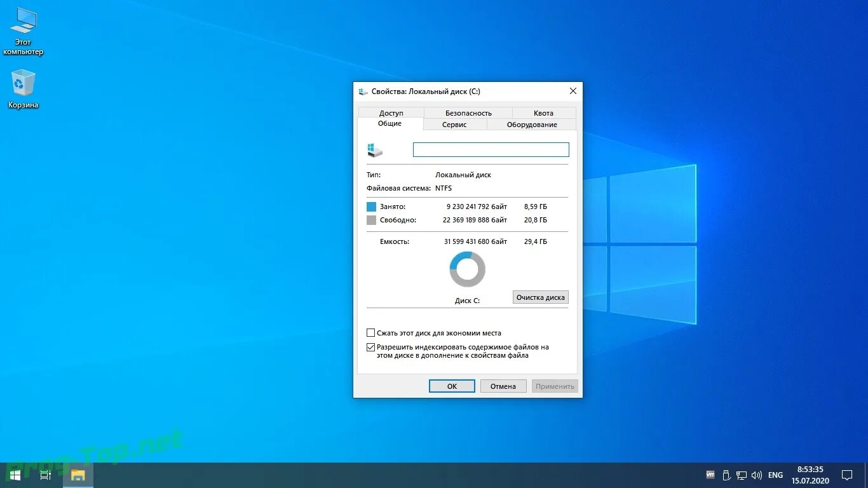Image resolution: width=868 pixels, height=488 pixels.
Task: Click the volume speaker icon in the tray
Action: click(x=757, y=475)
